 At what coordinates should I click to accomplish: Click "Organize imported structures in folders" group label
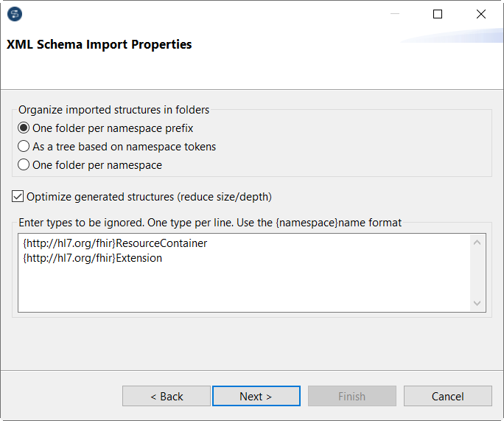114,110
